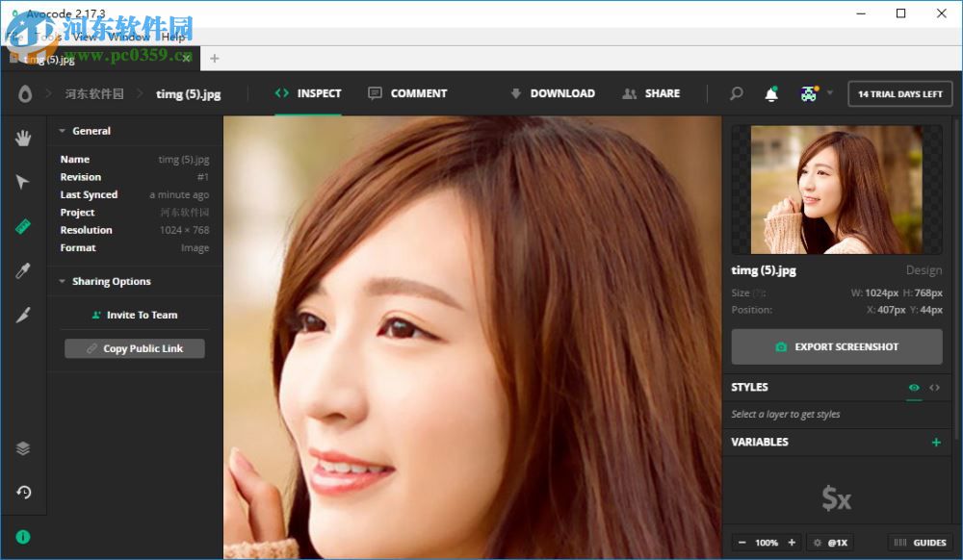Click the design image on canvas

[472, 337]
